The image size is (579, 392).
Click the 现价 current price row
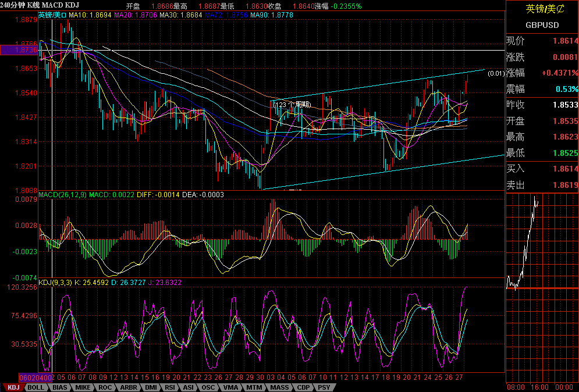coord(542,41)
